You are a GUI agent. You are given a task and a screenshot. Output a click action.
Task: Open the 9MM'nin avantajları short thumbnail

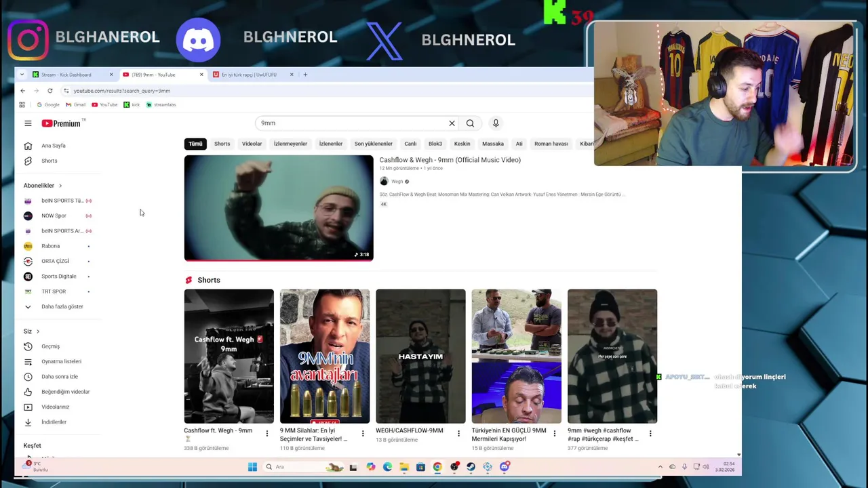coord(325,357)
